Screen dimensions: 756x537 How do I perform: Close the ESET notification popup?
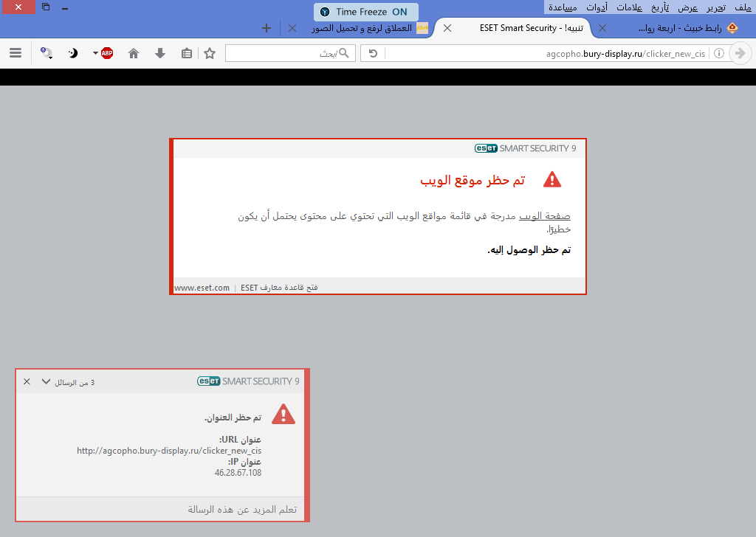27,381
